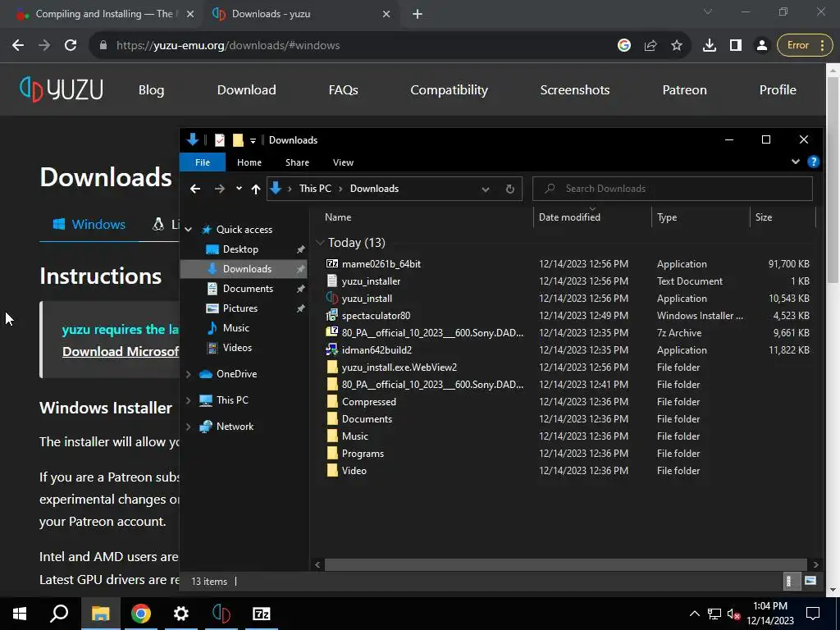Select Music in the Quick access sidebar

[235, 328]
